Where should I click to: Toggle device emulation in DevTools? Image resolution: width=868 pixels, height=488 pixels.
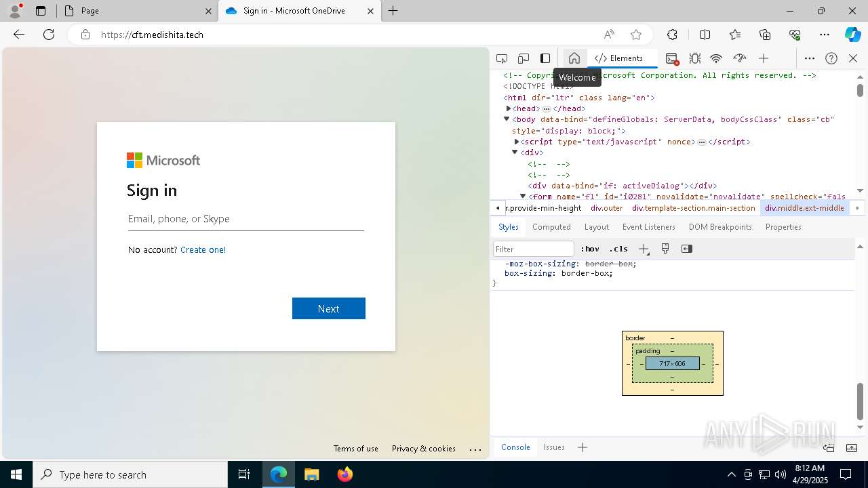pos(524,58)
